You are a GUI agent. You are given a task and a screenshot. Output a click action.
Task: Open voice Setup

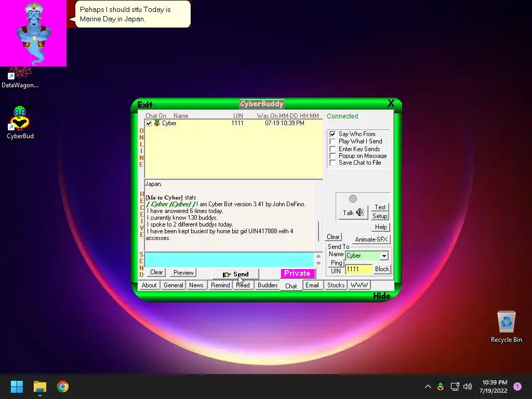(380, 216)
